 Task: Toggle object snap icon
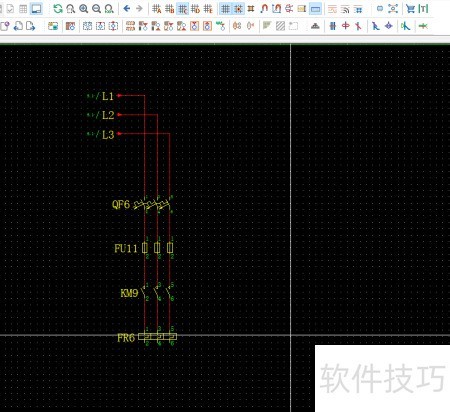(251, 9)
